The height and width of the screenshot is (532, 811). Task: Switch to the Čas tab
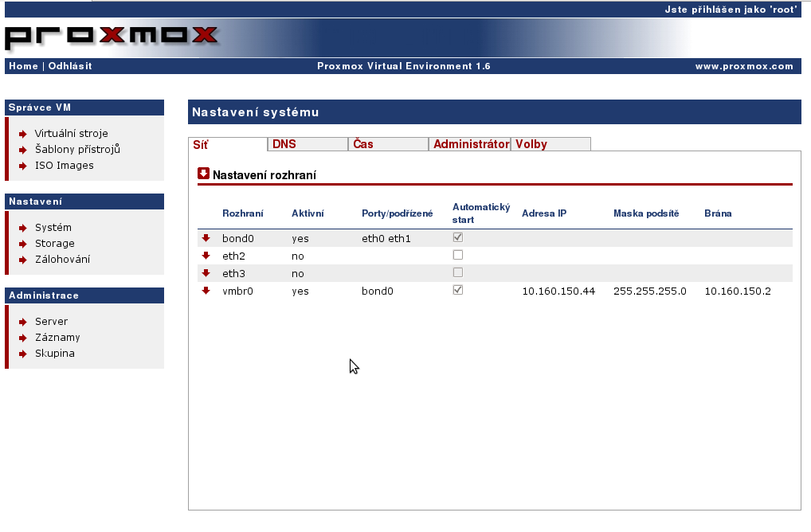[389, 144]
